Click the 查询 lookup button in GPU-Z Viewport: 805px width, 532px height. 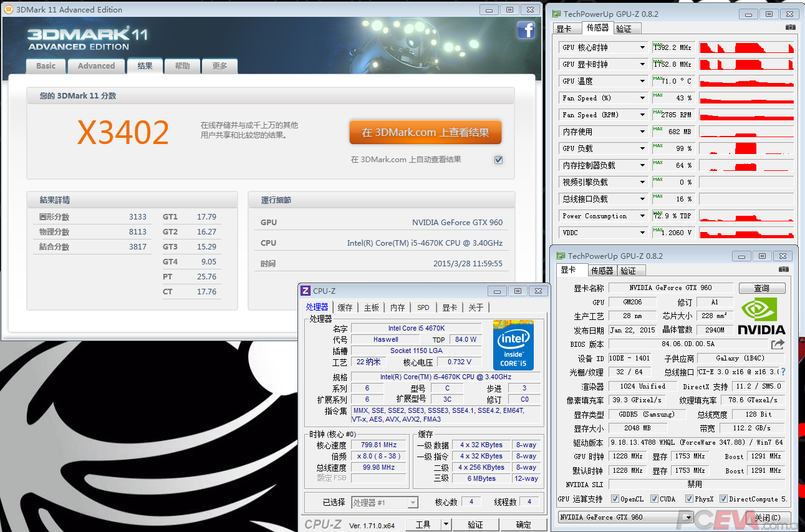pos(762,288)
